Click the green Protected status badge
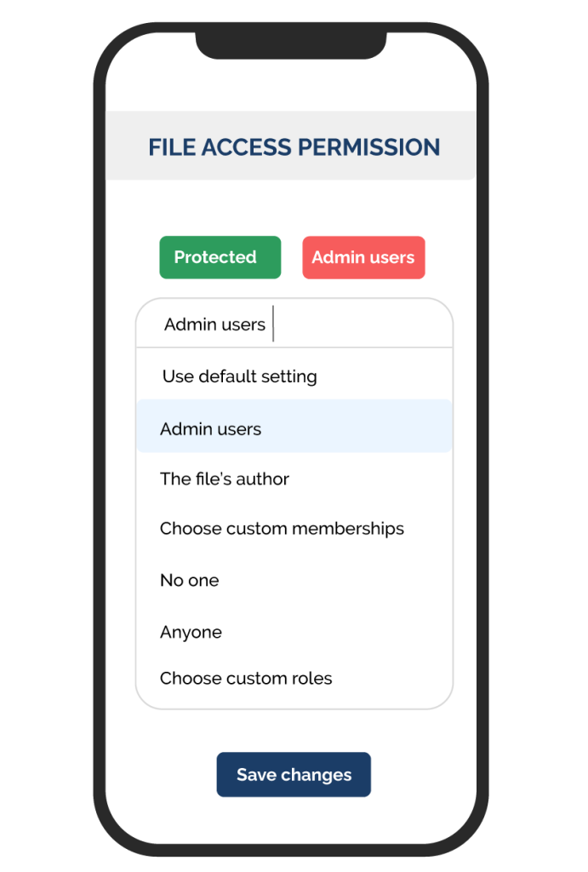This screenshot has width=588, height=872. (x=220, y=257)
